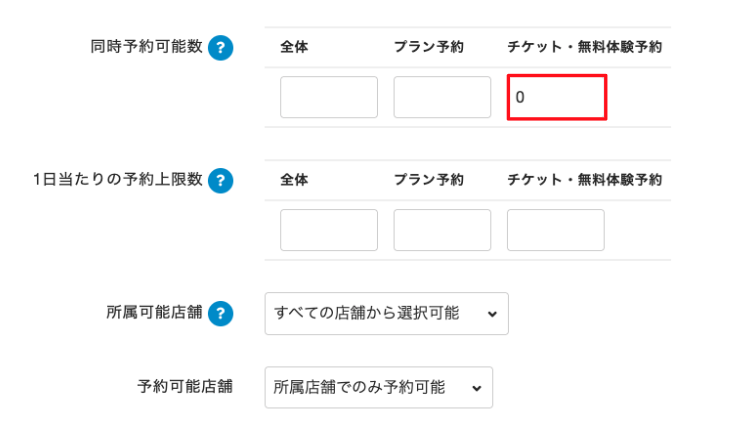748x423 pixels.
Task: Focus 全体 input under 同時予約可能数
Action: pyautogui.click(x=328, y=97)
